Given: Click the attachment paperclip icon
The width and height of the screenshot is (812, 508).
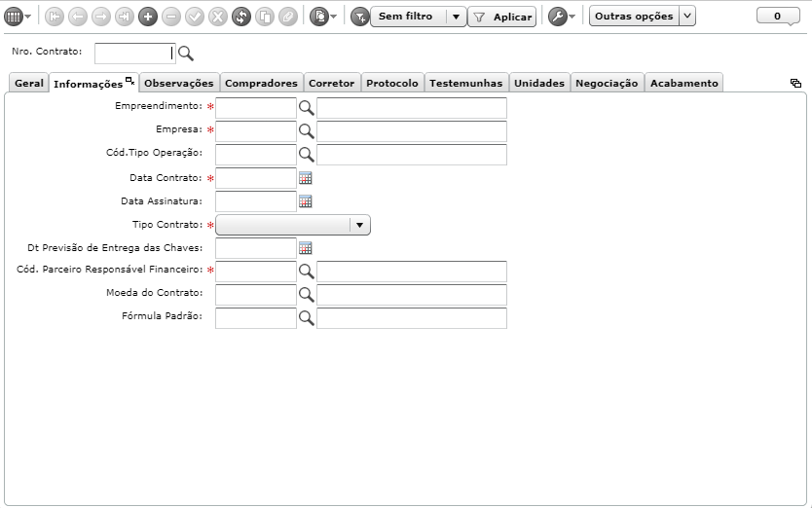Looking at the screenshot, I should pyautogui.click(x=288, y=17).
